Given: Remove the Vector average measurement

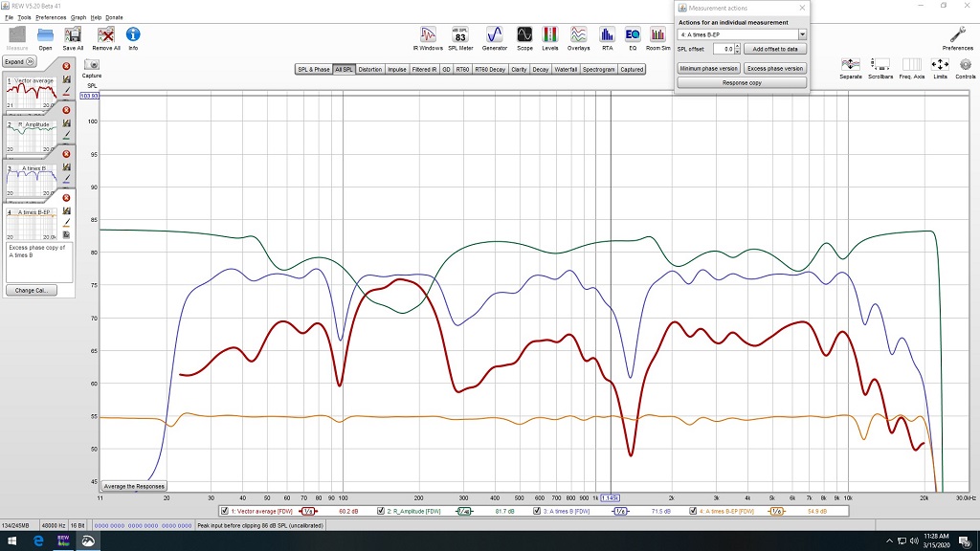Looking at the screenshot, I should tap(66, 66).
